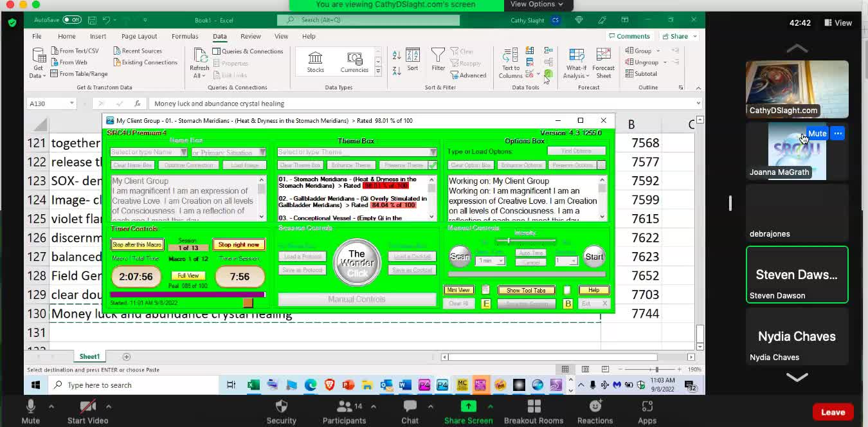Click the Wonder Click round button
Image resolution: width=868 pixels, height=427 pixels.
tap(357, 262)
